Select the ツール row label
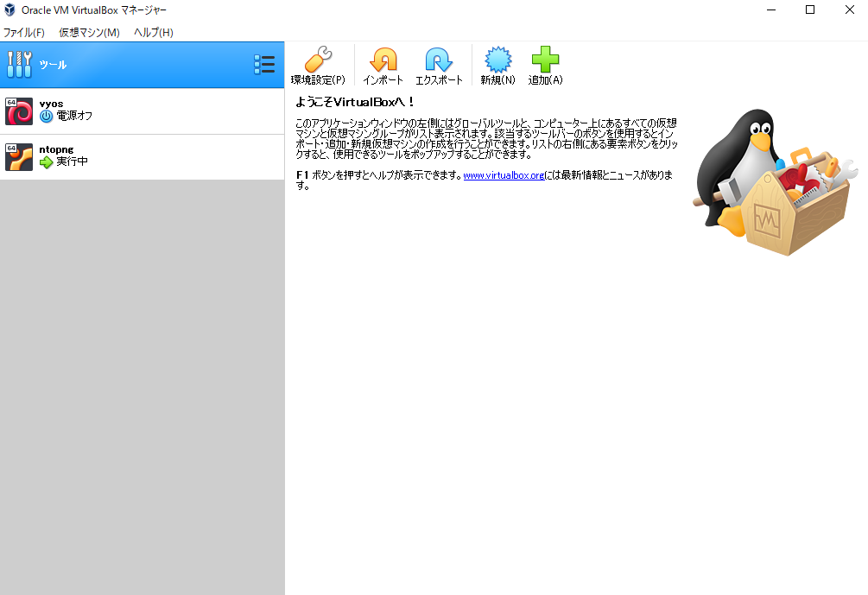The image size is (868, 595). pos(53,65)
